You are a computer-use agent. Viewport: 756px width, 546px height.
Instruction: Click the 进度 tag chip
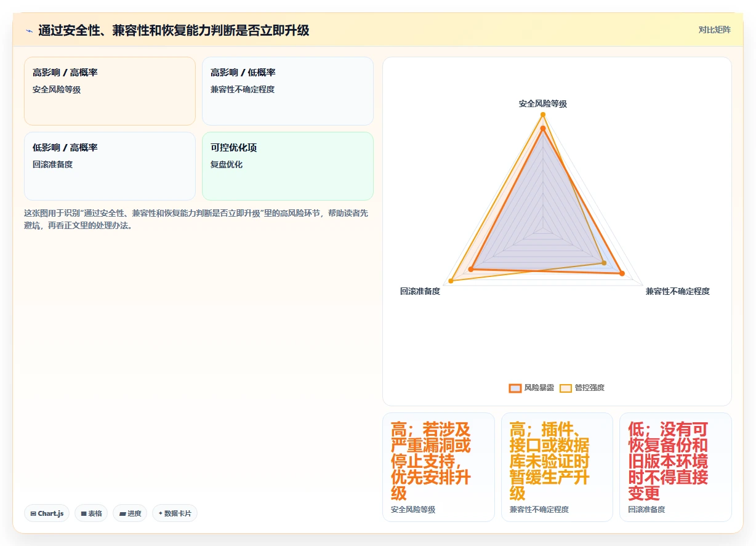130,513
